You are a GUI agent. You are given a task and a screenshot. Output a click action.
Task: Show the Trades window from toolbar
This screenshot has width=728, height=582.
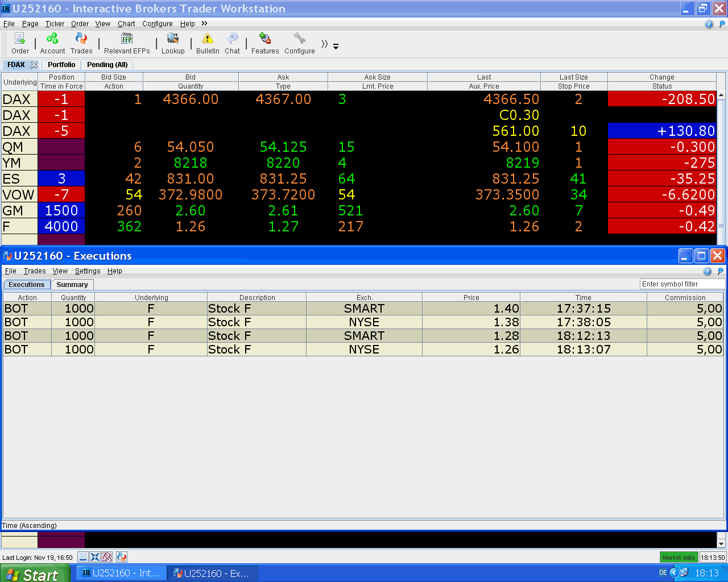[x=81, y=43]
